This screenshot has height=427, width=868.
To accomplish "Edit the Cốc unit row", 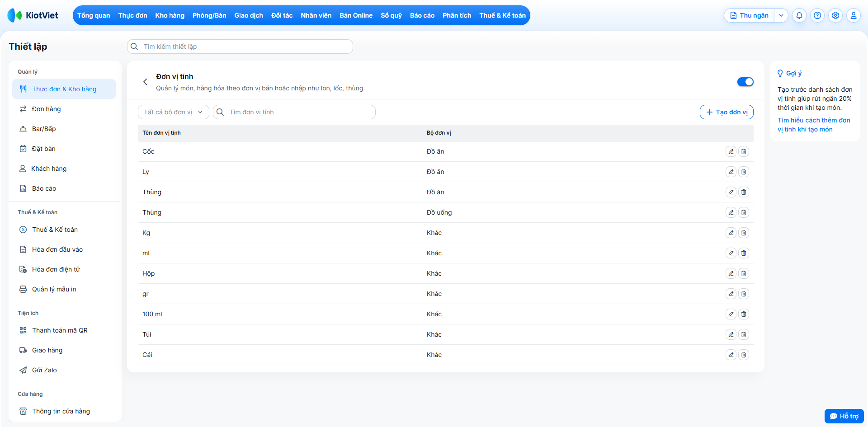I will (x=731, y=151).
